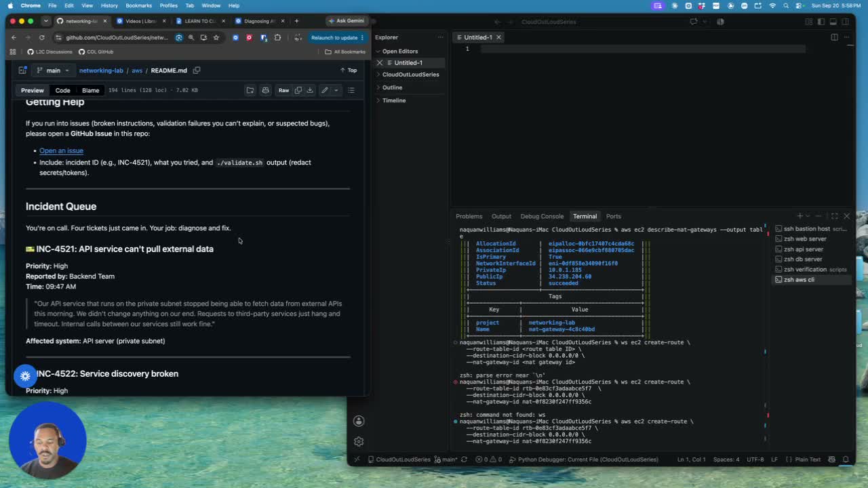Viewport: 868px width, 488px height.
Task: Open the L2C Discussions bookmark
Action: [x=50, y=52]
